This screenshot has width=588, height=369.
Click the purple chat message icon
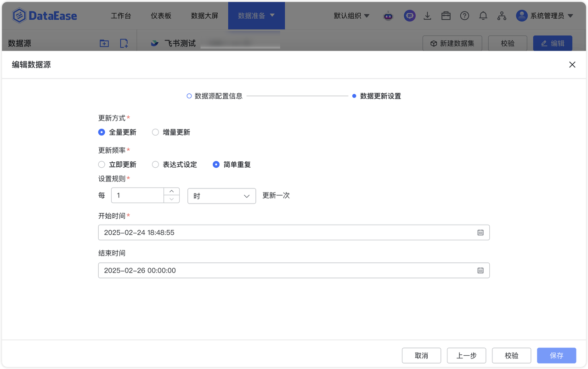click(x=409, y=15)
